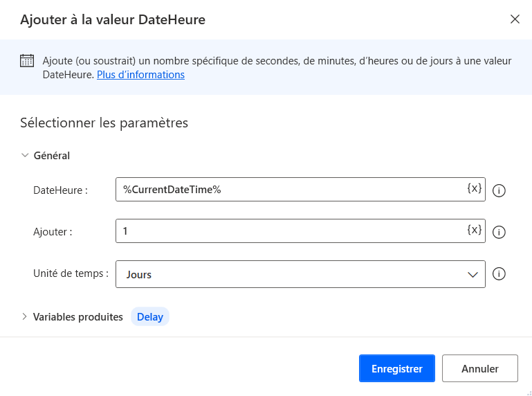
Task: Show info tooltip for the Ajouter parameter
Action: pos(499,232)
